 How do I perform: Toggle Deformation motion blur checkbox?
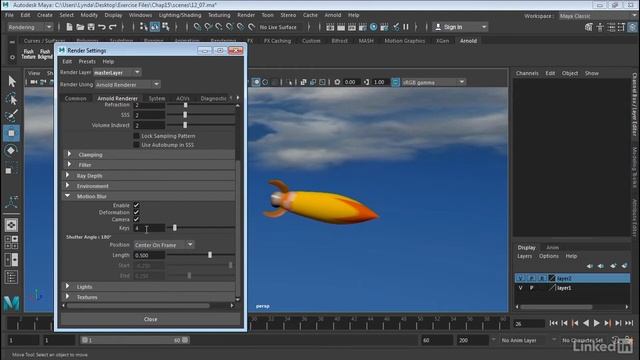136,212
